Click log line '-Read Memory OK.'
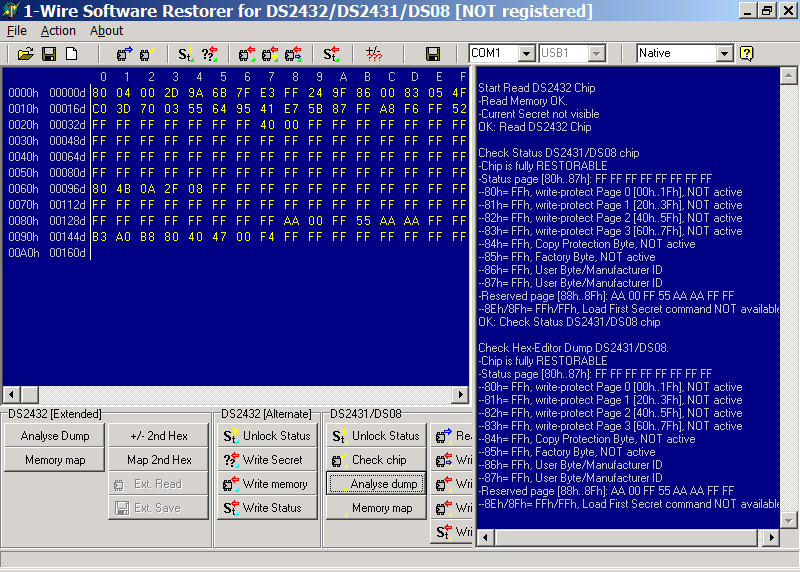The width and height of the screenshot is (800, 572). coord(523,101)
